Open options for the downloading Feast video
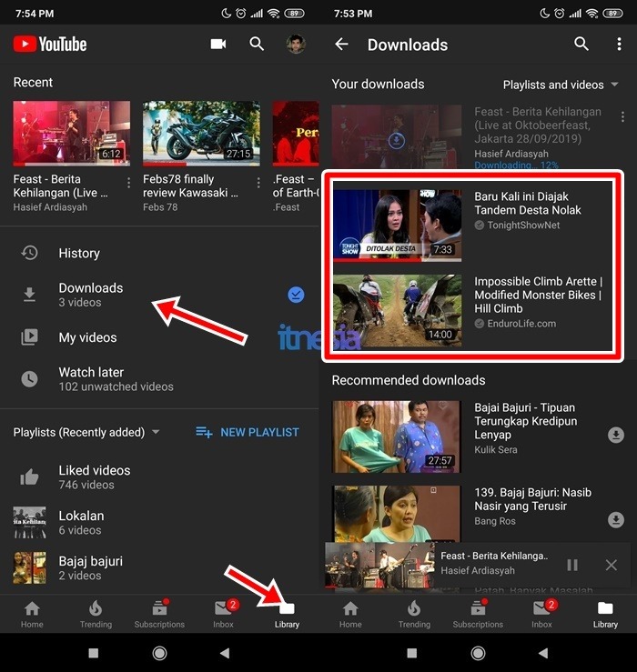 tap(622, 116)
